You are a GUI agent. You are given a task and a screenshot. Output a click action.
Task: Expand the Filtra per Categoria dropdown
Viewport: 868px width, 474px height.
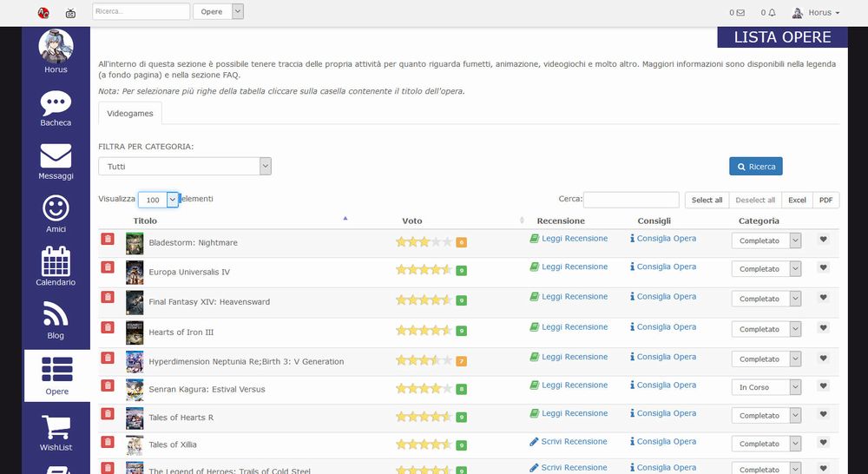(x=185, y=166)
